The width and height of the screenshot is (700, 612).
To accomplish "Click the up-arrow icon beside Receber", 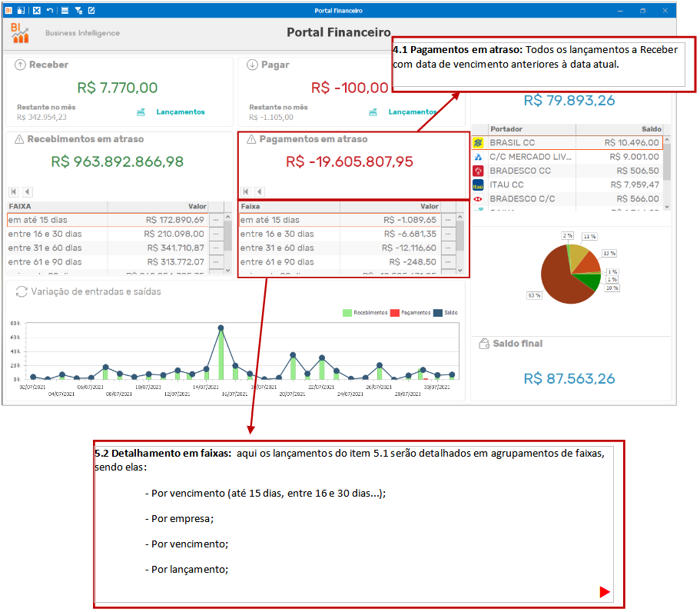I will [20, 65].
